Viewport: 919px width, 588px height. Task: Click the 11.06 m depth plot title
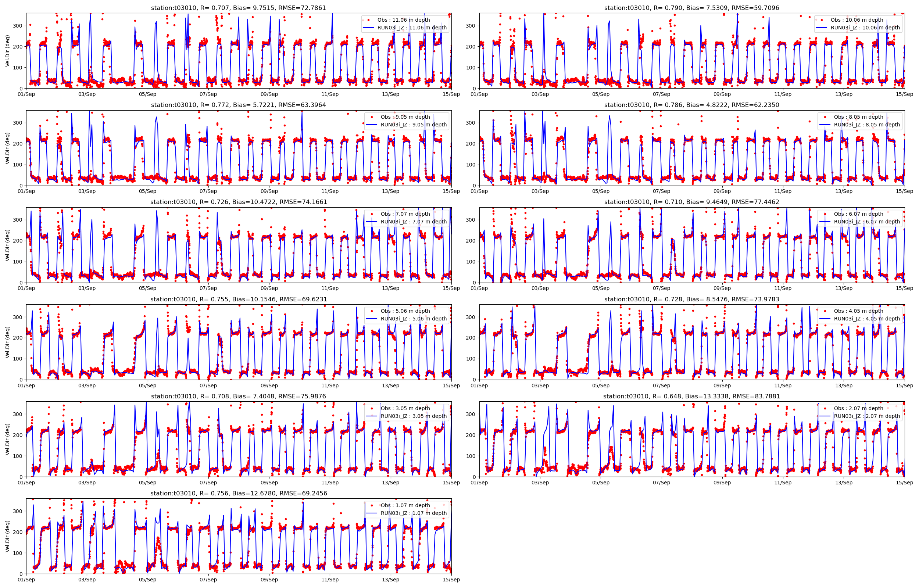(238, 8)
